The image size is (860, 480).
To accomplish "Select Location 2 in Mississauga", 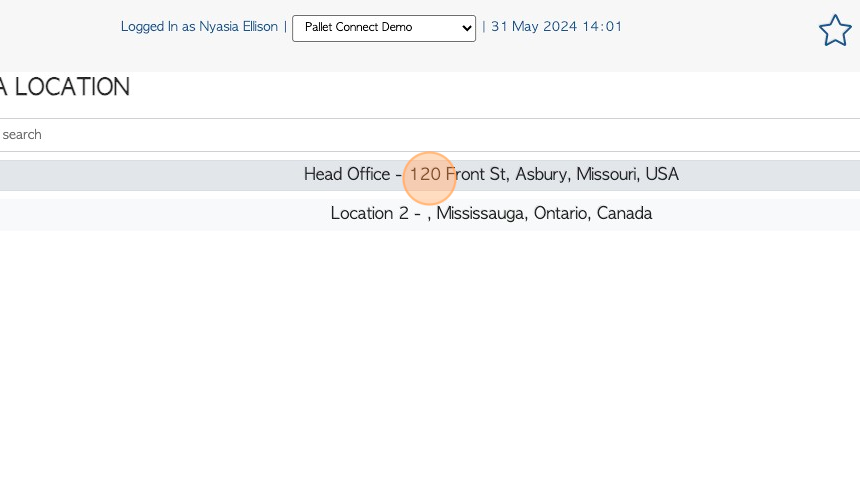I will [430, 214].
